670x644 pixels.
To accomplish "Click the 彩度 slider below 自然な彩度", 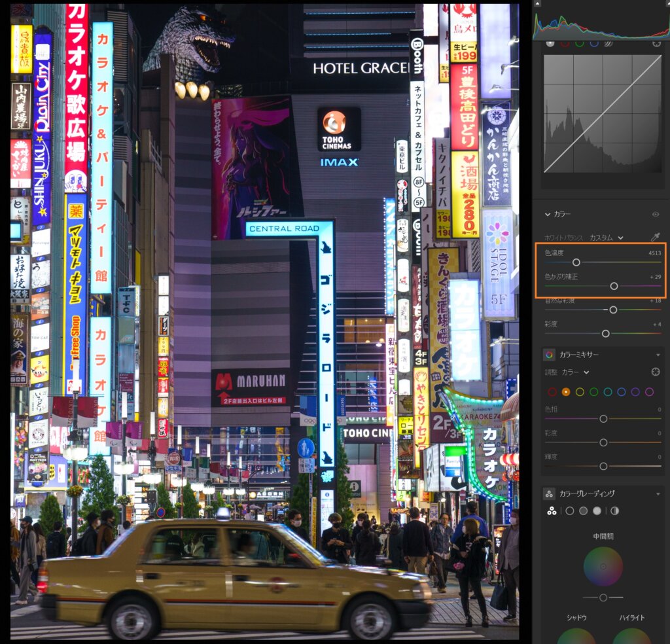I will coord(605,334).
